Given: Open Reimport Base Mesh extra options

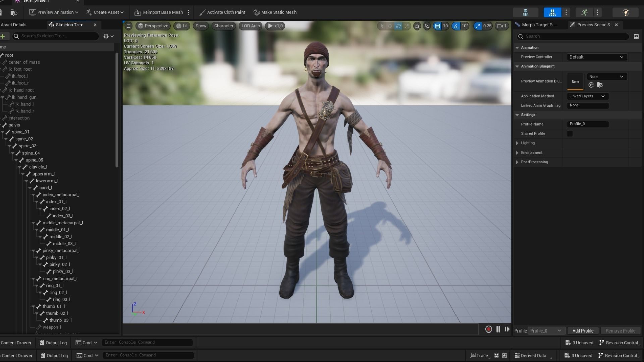Looking at the screenshot, I should pyautogui.click(x=189, y=12).
